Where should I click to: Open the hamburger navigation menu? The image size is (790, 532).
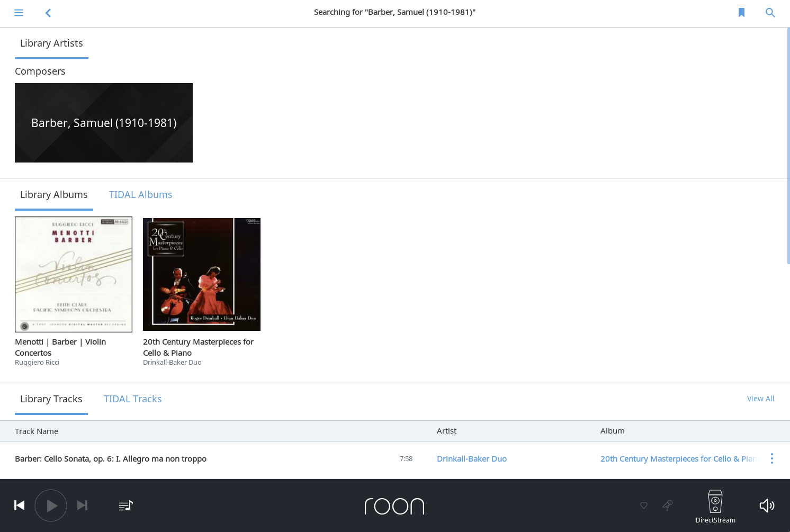click(x=19, y=13)
